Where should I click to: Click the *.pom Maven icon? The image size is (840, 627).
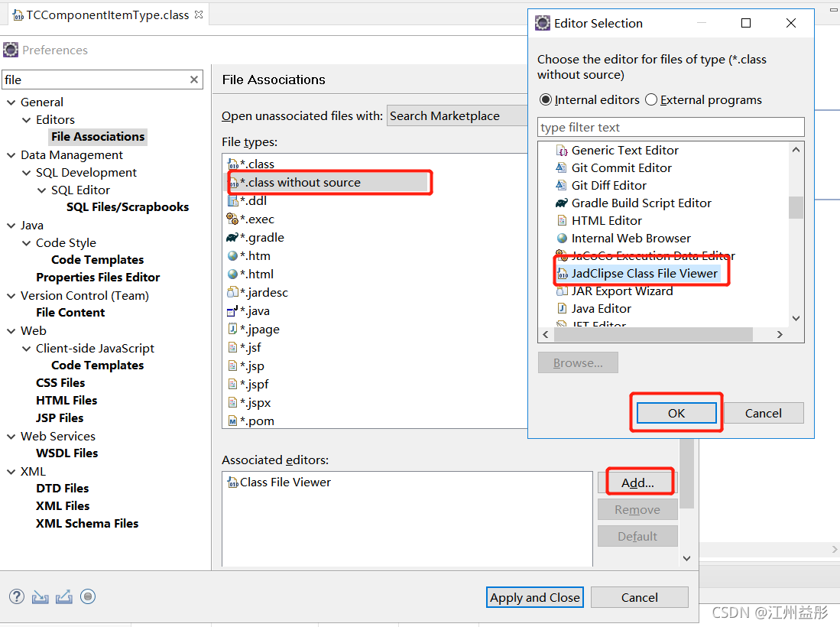[x=232, y=421]
